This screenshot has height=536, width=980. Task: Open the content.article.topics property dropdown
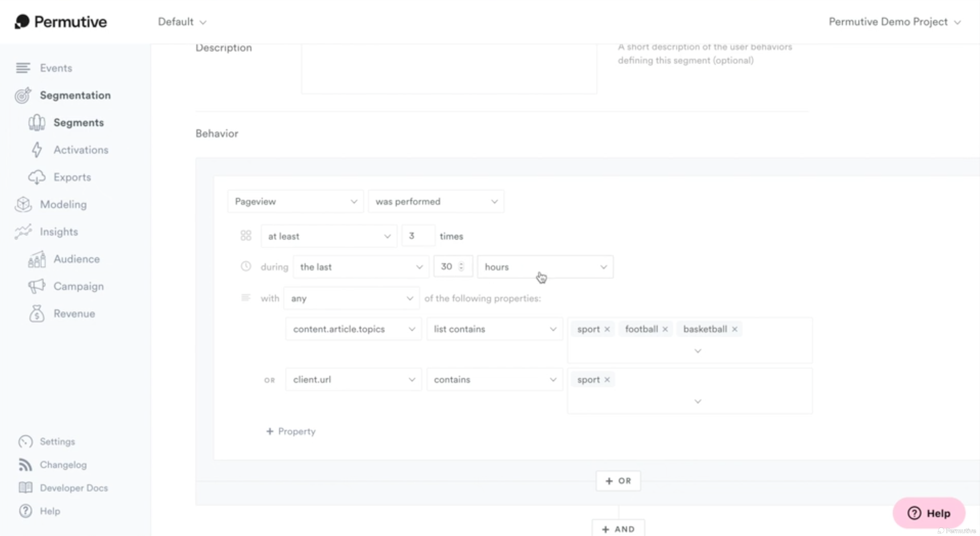pos(353,329)
